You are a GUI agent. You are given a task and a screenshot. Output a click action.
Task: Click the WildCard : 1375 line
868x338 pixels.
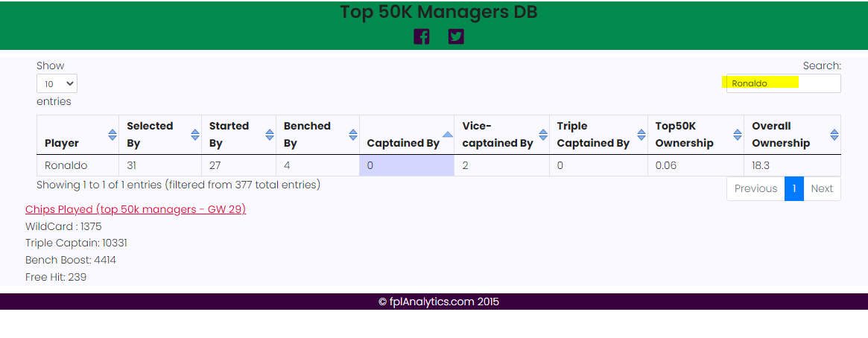click(63, 227)
